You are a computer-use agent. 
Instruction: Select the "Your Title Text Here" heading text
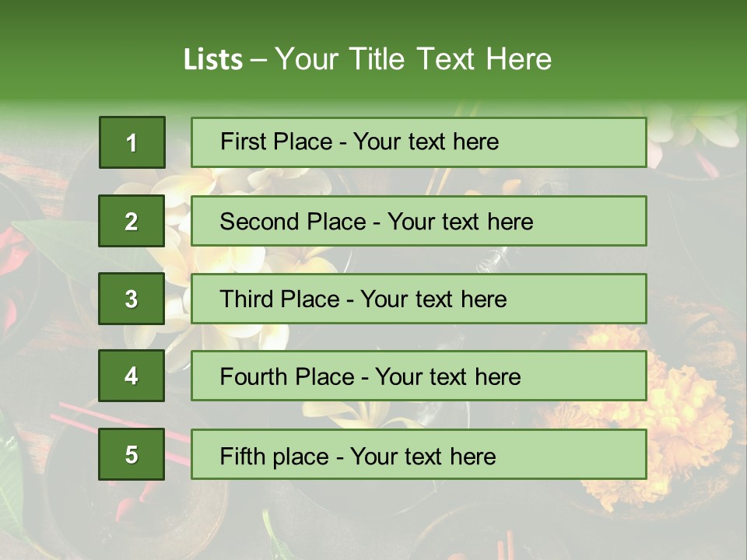[413, 59]
